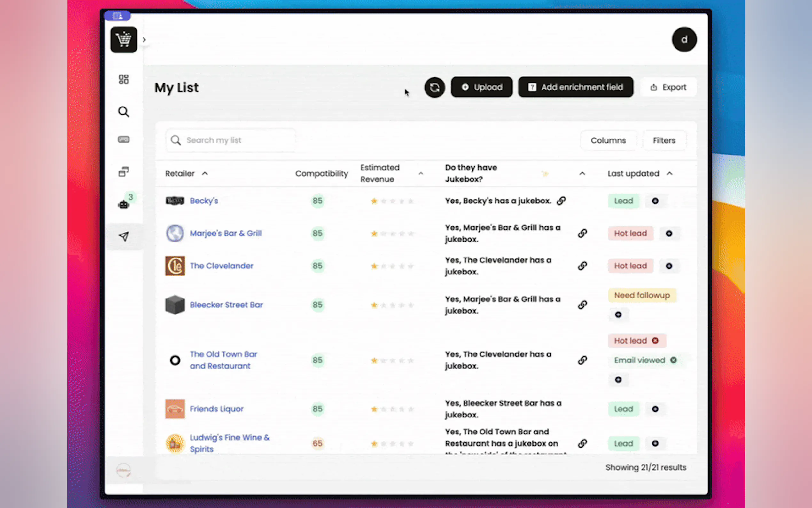The image size is (812, 508).
Task: Open the paper plane sidebar icon
Action: pos(123,236)
